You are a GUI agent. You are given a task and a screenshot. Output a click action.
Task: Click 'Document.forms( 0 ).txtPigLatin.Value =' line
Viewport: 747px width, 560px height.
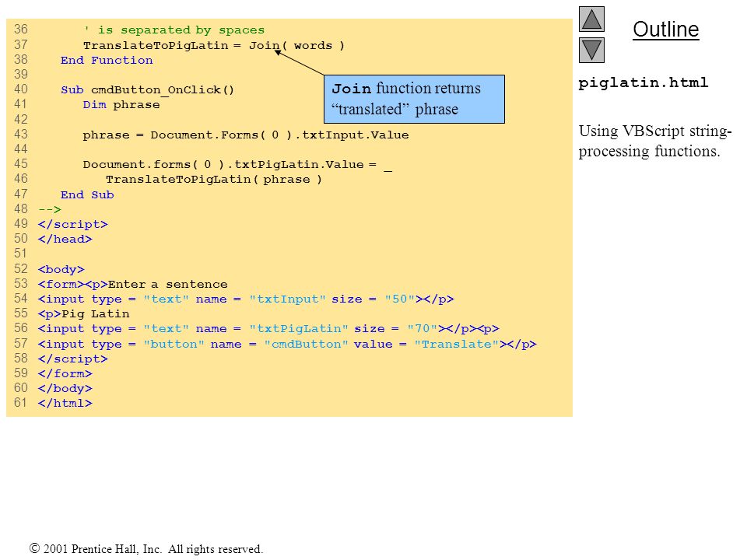(237, 165)
